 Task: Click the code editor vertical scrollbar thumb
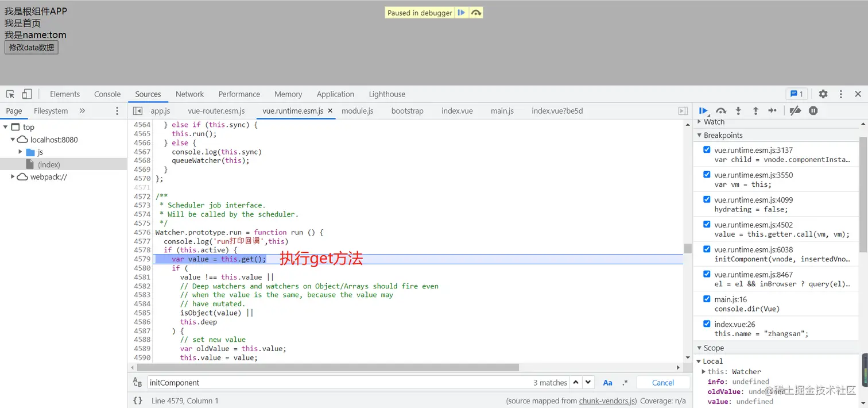[x=688, y=248]
